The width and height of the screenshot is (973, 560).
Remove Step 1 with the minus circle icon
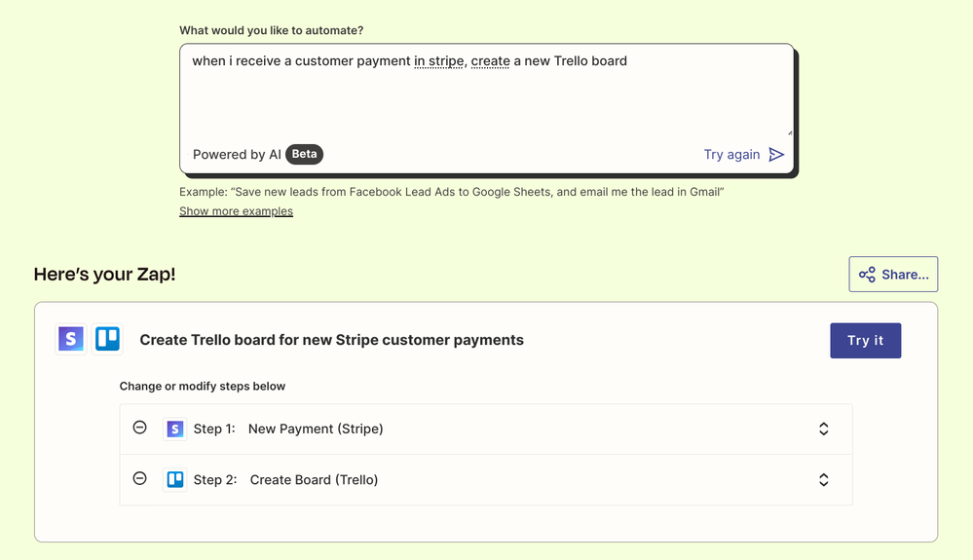click(x=139, y=428)
